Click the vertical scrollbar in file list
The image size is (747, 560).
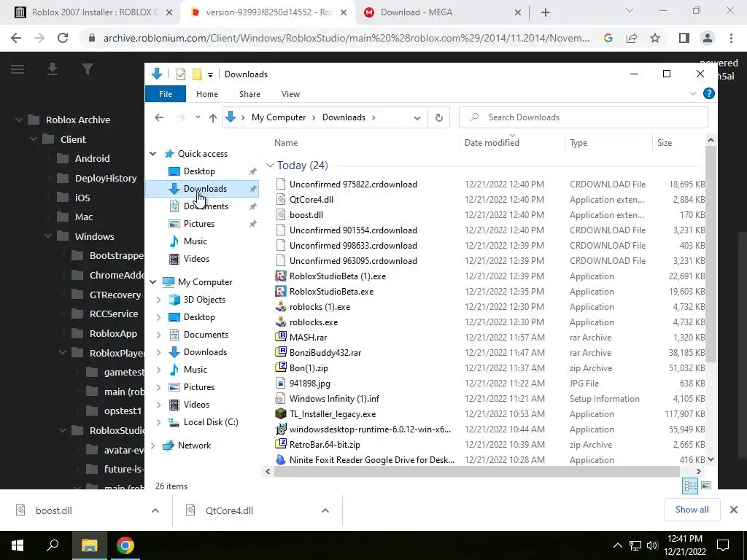(x=711, y=254)
